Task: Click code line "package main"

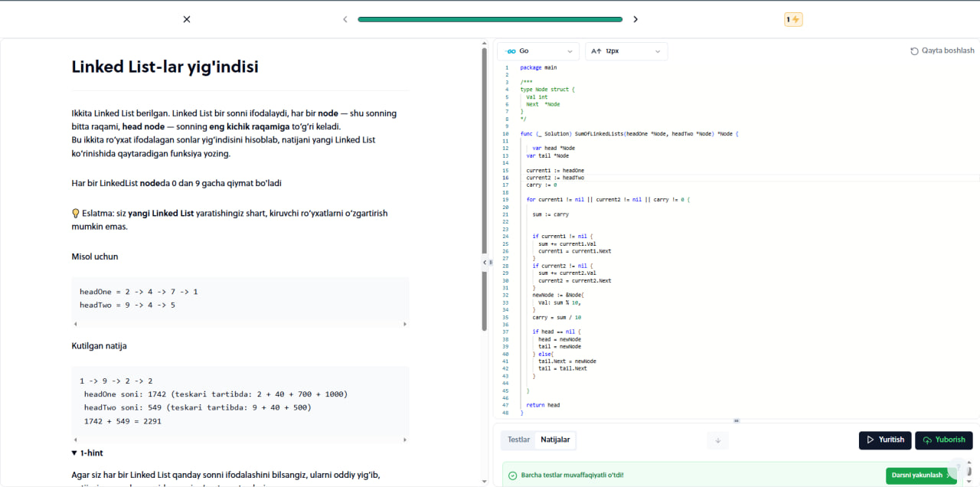Action: click(x=538, y=67)
